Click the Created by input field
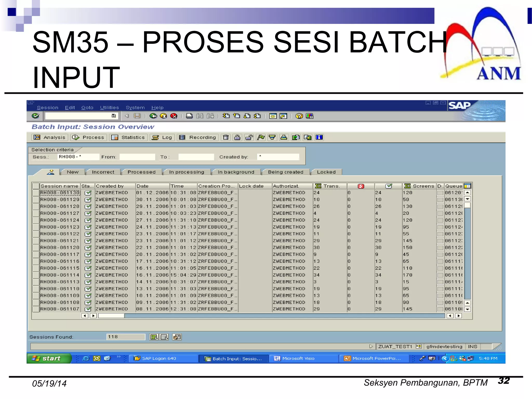 pos(278,157)
